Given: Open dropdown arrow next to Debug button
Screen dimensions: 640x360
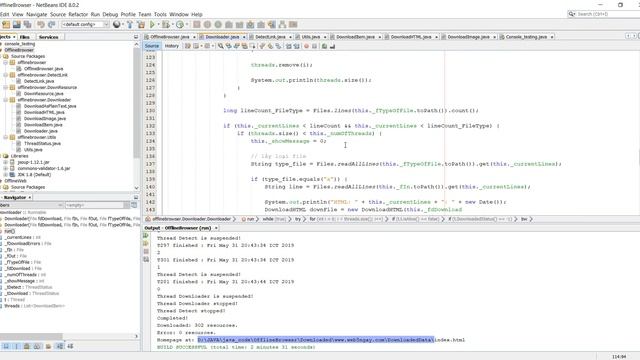Looking at the screenshot, I should tap(172, 24).
